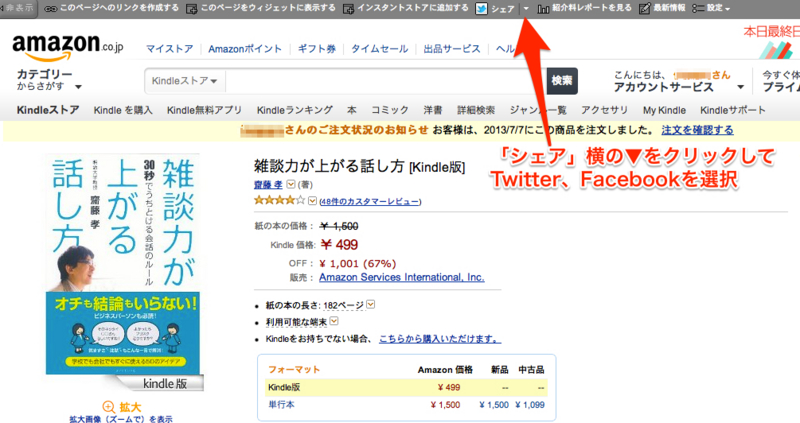
Task: Open マイストア tab
Action: (x=169, y=48)
